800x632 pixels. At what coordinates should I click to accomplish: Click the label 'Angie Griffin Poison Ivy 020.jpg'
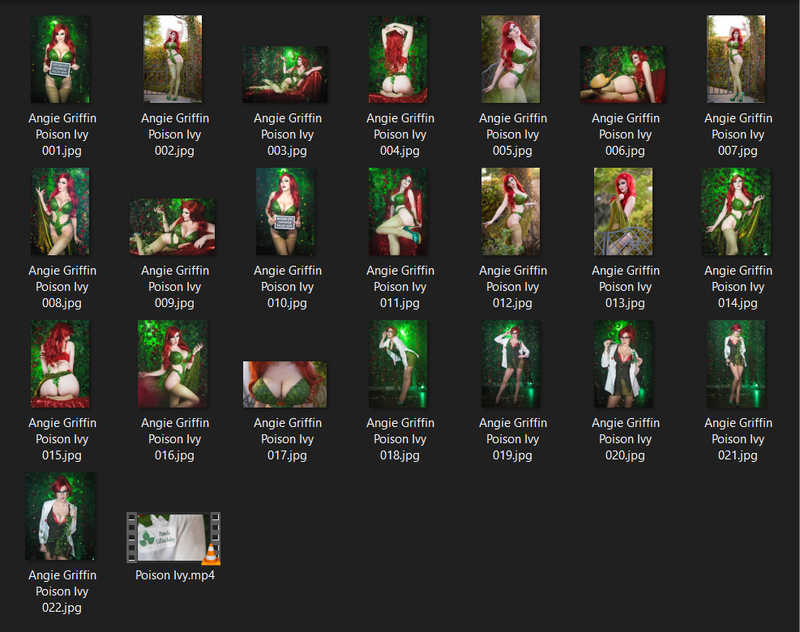(626, 440)
